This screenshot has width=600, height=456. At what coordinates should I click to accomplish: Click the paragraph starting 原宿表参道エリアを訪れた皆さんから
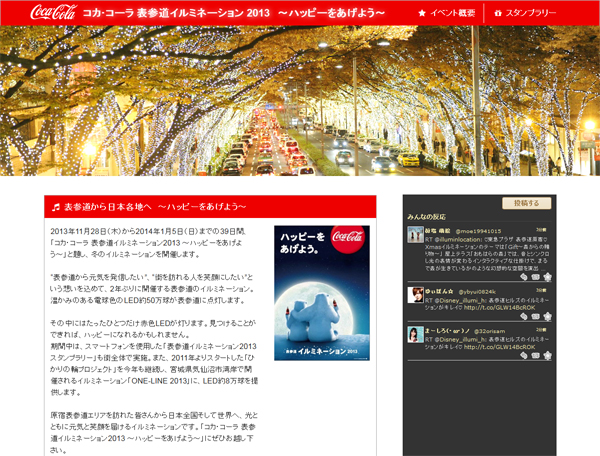coord(154,433)
